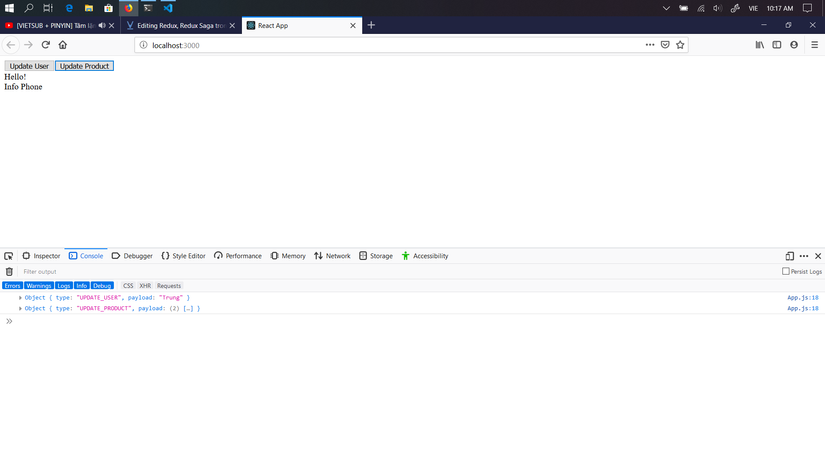Image resolution: width=825 pixels, height=464 pixels.
Task: Reload the localhost page
Action: 46,45
